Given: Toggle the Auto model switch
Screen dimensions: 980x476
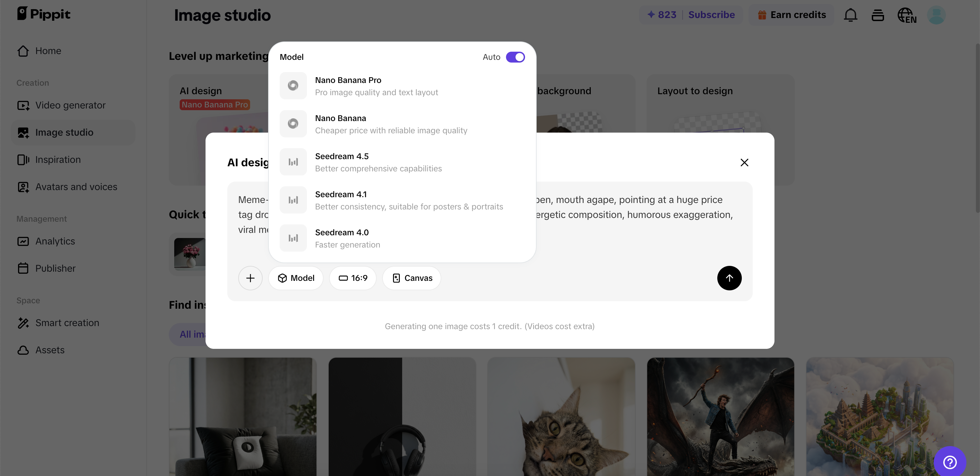Looking at the screenshot, I should pyautogui.click(x=515, y=57).
